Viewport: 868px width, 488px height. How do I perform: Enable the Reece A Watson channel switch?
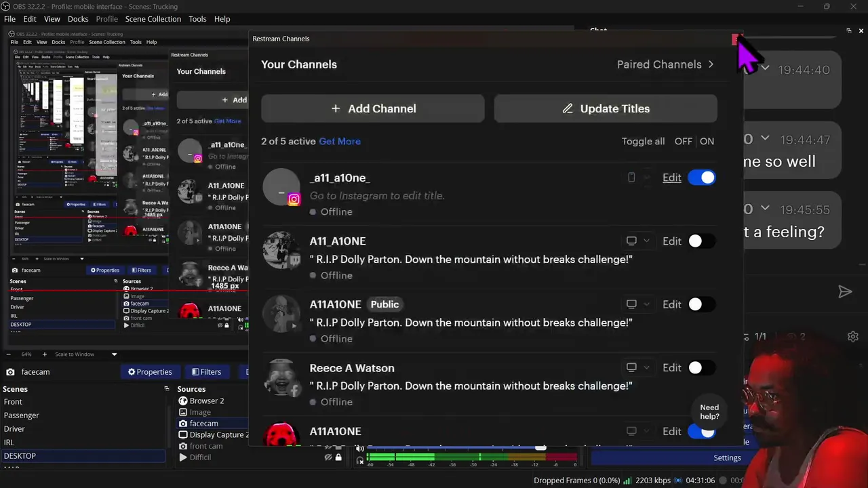tap(701, 367)
